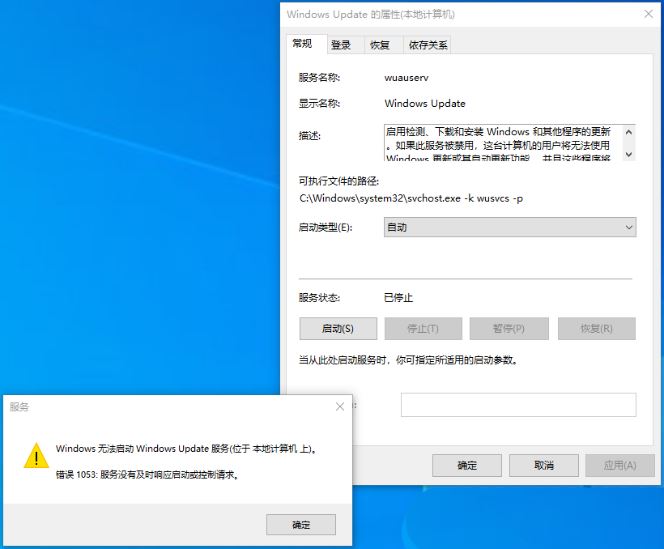Screen dimensions: 664x549
Task: Click the 启动类型(E) label
Action: tap(325, 227)
